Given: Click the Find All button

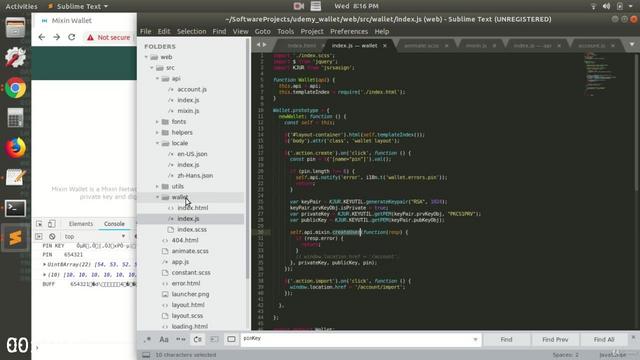Looking at the screenshot, I should pyautogui.click(x=604, y=339).
